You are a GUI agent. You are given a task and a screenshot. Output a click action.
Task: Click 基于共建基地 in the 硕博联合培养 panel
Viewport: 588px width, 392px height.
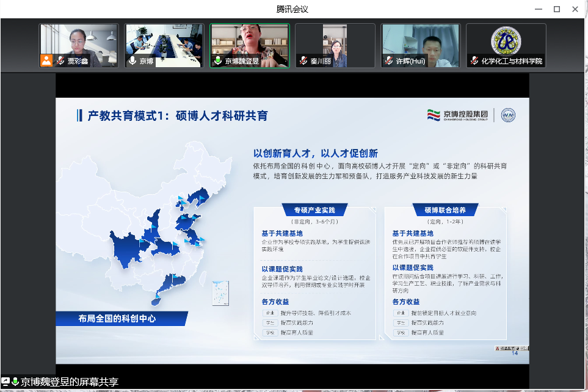pyautogui.click(x=413, y=233)
